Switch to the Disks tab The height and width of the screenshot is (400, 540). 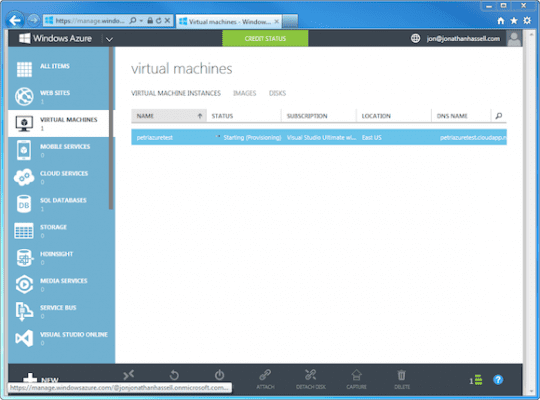[x=277, y=93]
